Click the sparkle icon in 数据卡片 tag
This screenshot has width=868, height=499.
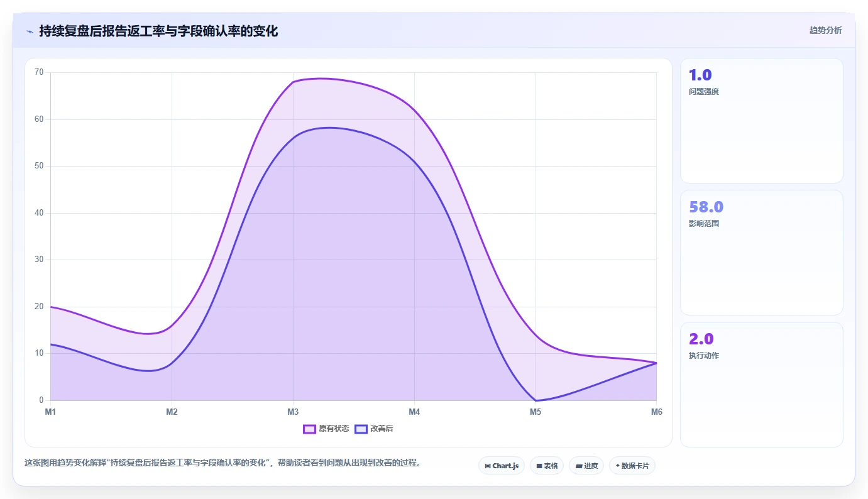(617, 466)
